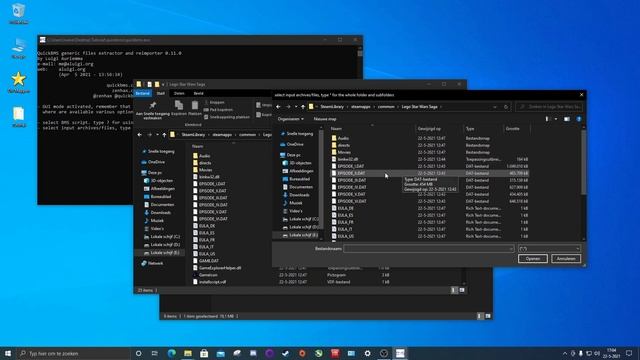Go up one level in the Explorer window

[x=164, y=135]
